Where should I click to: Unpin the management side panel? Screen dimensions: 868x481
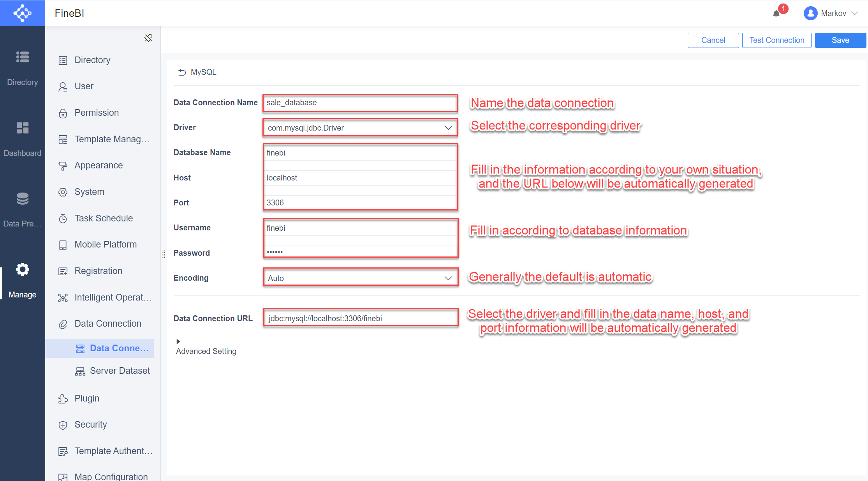pos(148,38)
